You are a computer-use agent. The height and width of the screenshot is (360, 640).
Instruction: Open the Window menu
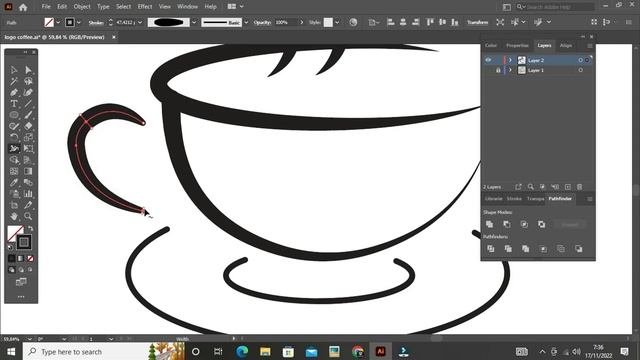point(187,7)
